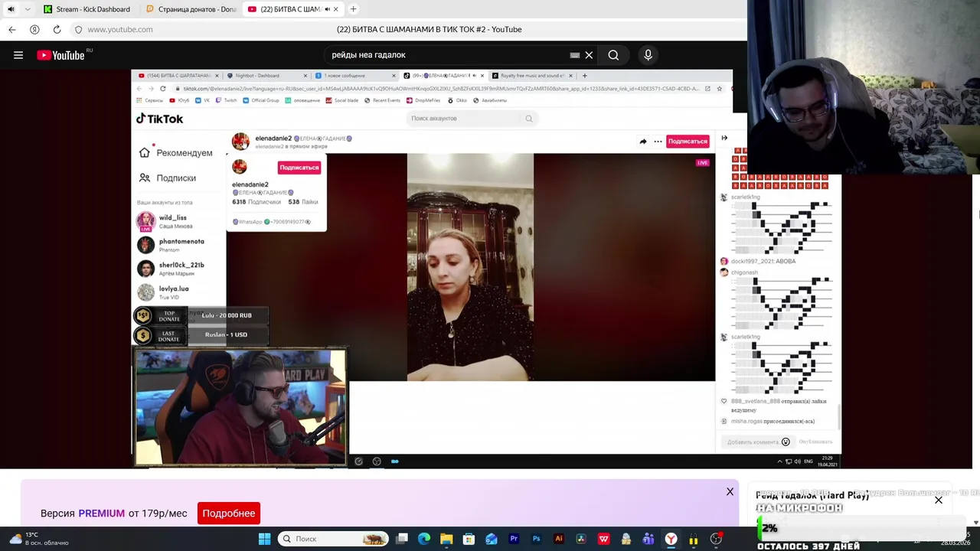Launch Adobe Illustrator from taskbar
The width and height of the screenshot is (980, 551).
(x=558, y=539)
